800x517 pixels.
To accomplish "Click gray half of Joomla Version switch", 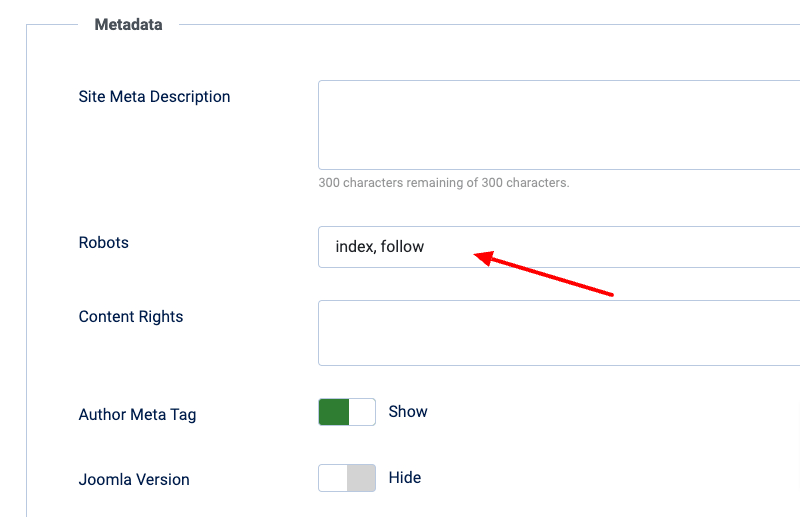I will click(361, 478).
